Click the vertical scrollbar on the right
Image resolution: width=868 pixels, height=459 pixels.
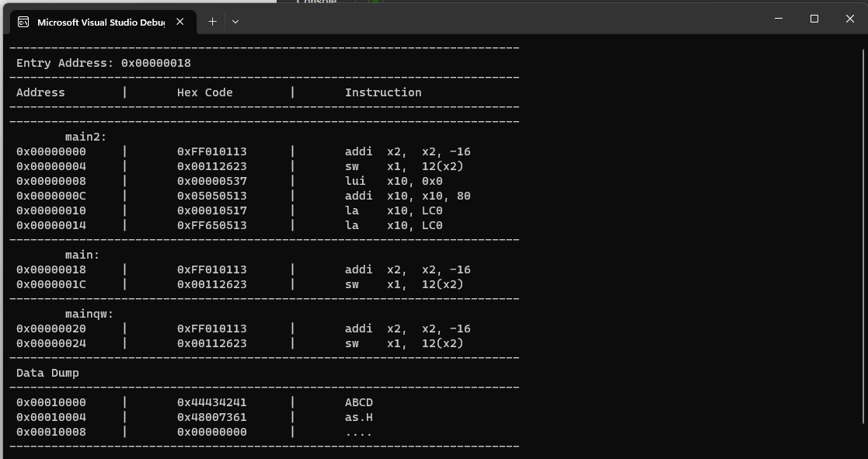(863, 238)
